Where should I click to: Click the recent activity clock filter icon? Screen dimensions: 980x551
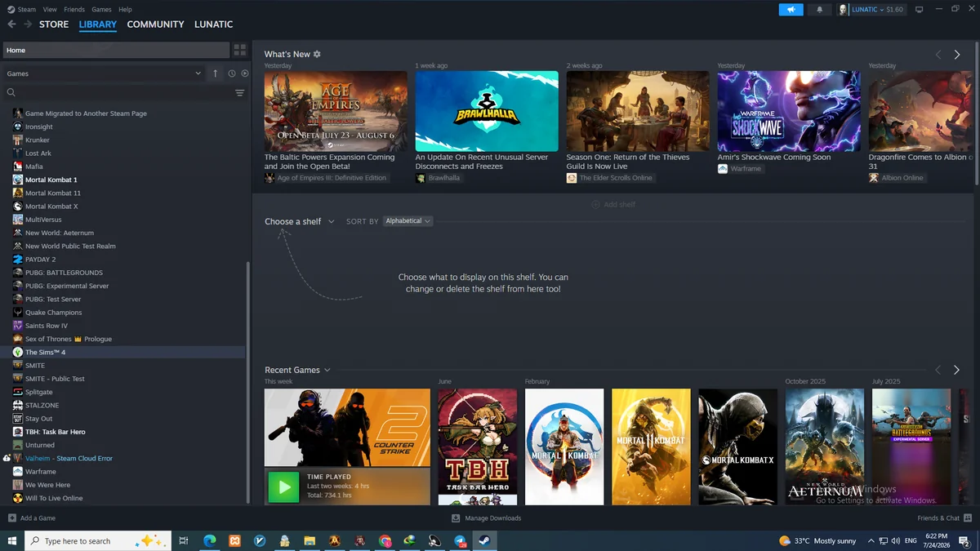(x=232, y=73)
